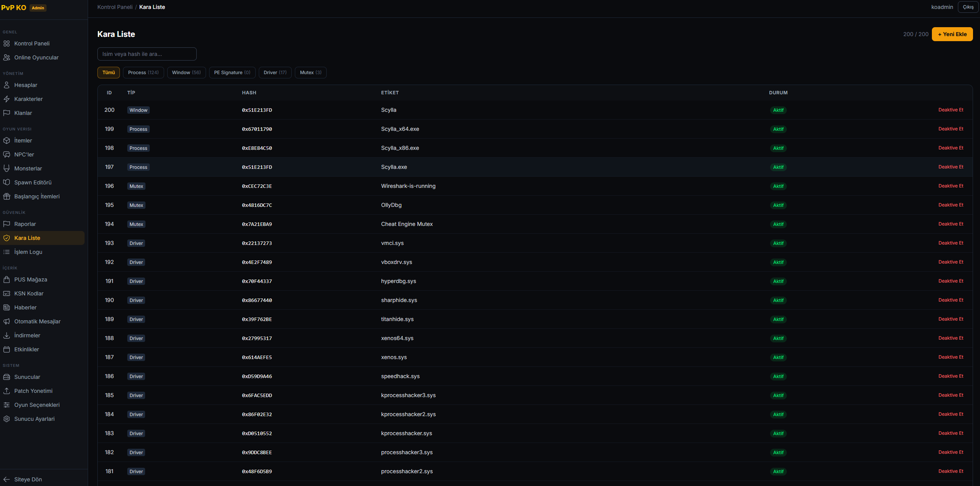Screen dimensions: 980x486
Task: Click the Klanlar flag icon
Action: tap(7, 113)
